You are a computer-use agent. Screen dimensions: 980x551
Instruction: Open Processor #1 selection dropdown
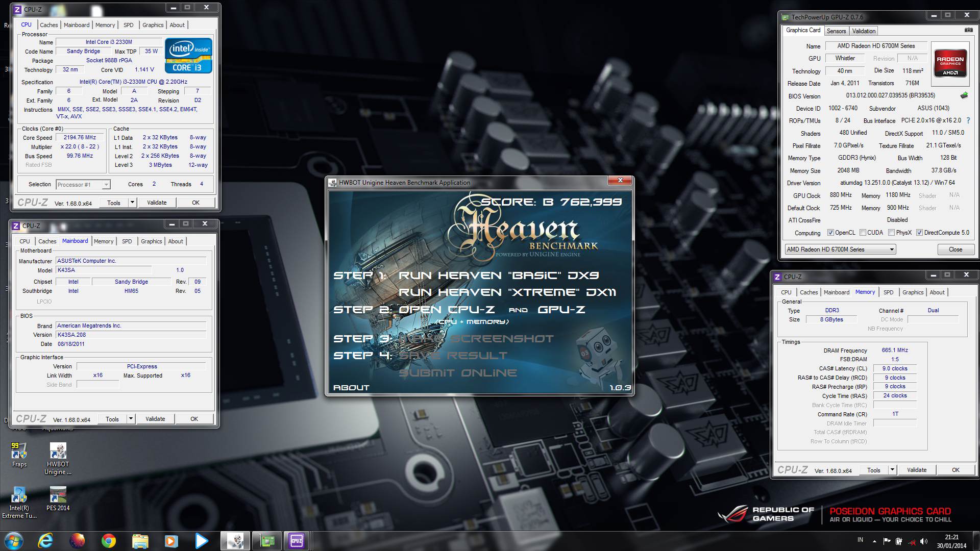pos(83,185)
